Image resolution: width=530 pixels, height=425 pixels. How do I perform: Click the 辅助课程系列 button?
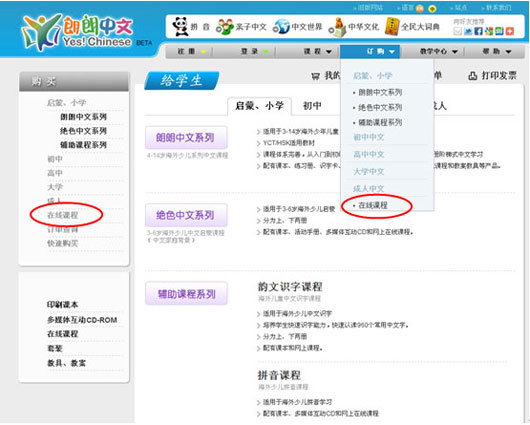[x=186, y=294]
